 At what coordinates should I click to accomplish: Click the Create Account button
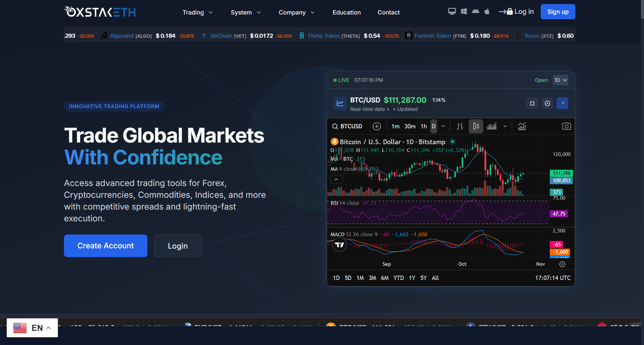(106, 246)
